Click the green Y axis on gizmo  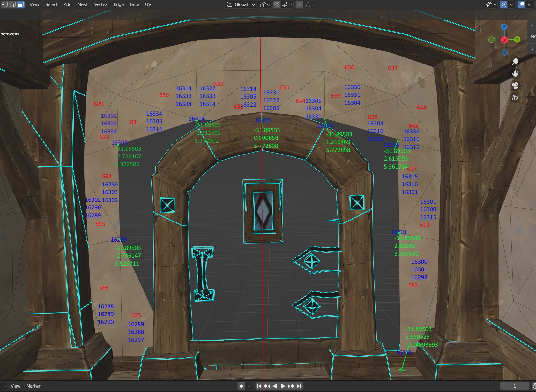pyautogui.click(x=517, y=39)
